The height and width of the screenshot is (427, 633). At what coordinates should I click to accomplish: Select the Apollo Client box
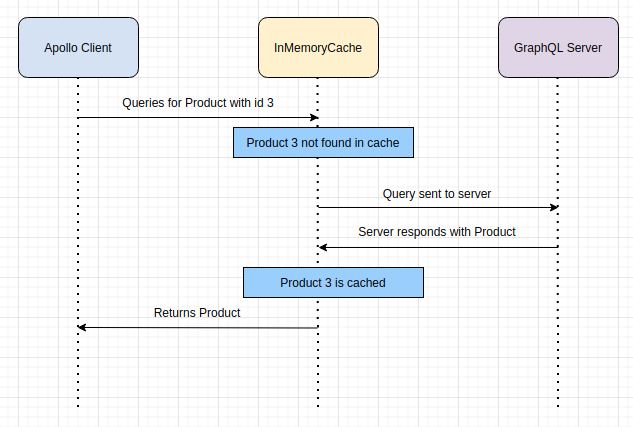(78, 47)
